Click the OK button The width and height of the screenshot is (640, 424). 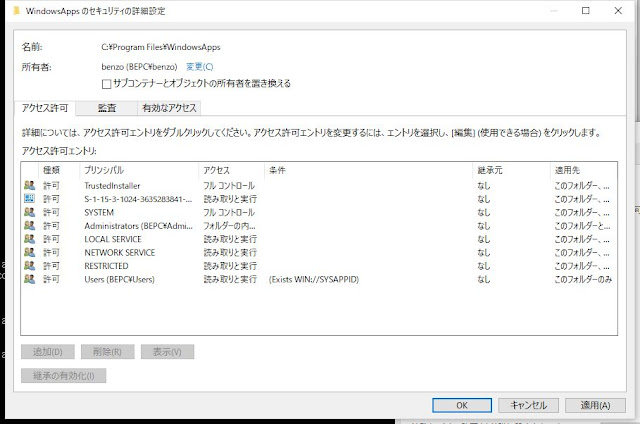pyautogui.click(x=462, y=405)
